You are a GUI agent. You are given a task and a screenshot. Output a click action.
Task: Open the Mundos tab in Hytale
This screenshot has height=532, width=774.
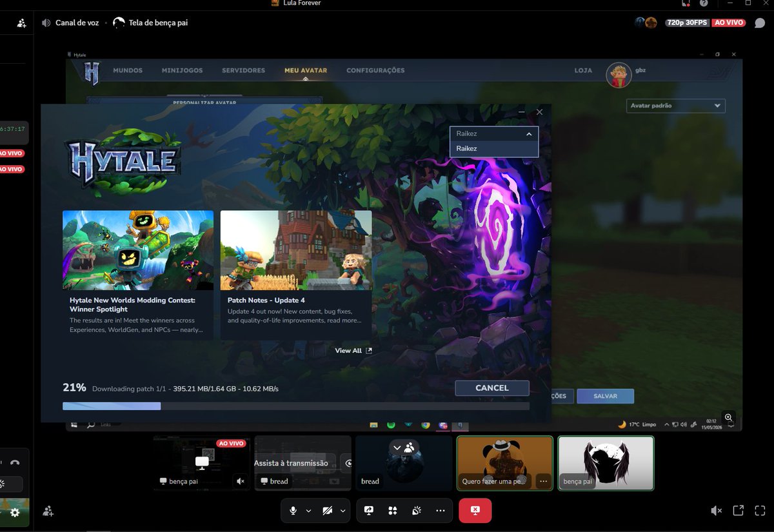128,70
